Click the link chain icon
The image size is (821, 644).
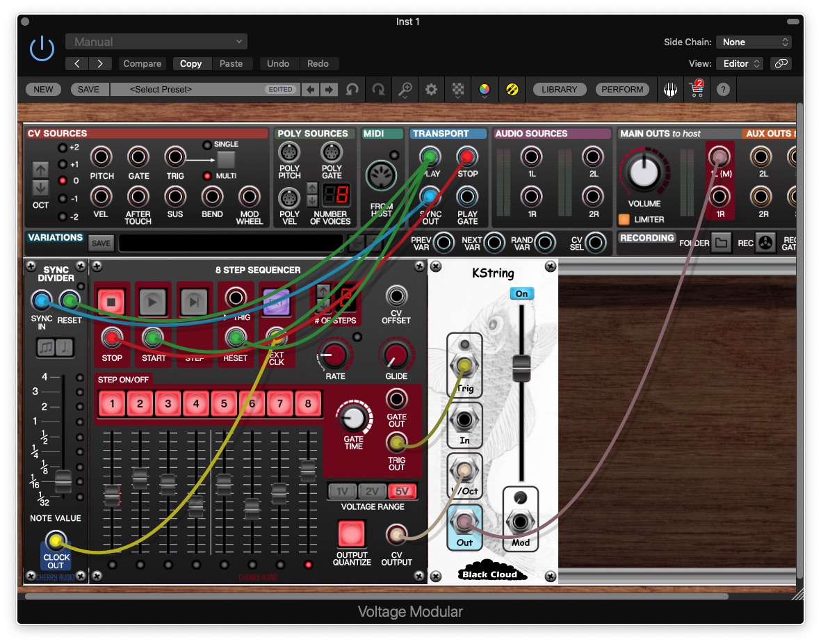coord(781,63)
